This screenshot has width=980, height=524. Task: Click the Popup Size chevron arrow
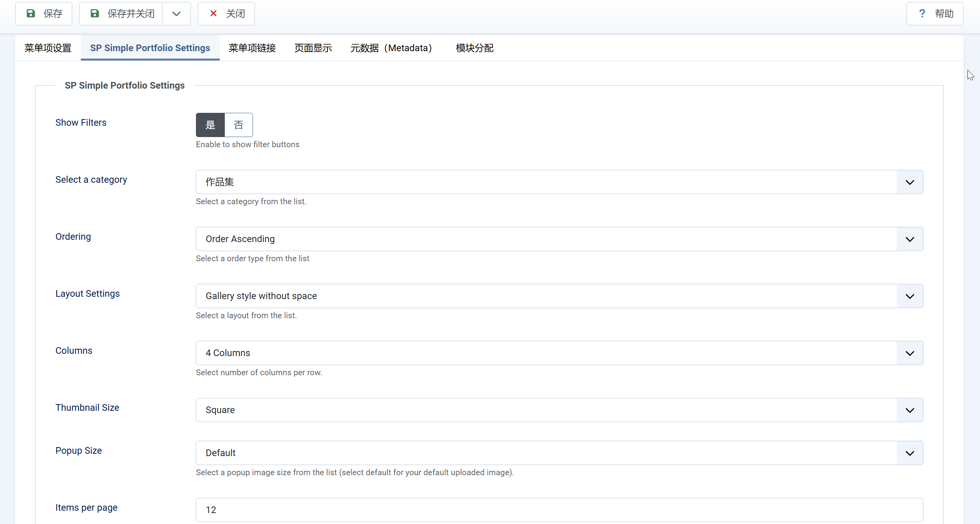910,453
